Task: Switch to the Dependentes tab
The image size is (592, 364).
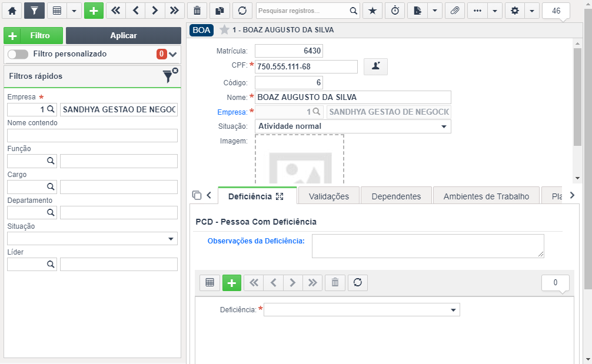Action: (396, 196)
